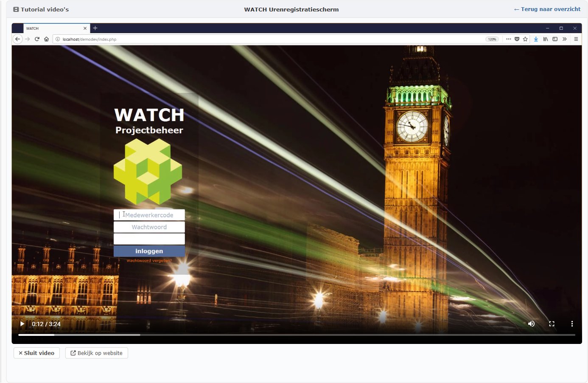Click wachtwoord vergeten link
Viewport: 588px width, 383px height.
[x=149, y=261]
